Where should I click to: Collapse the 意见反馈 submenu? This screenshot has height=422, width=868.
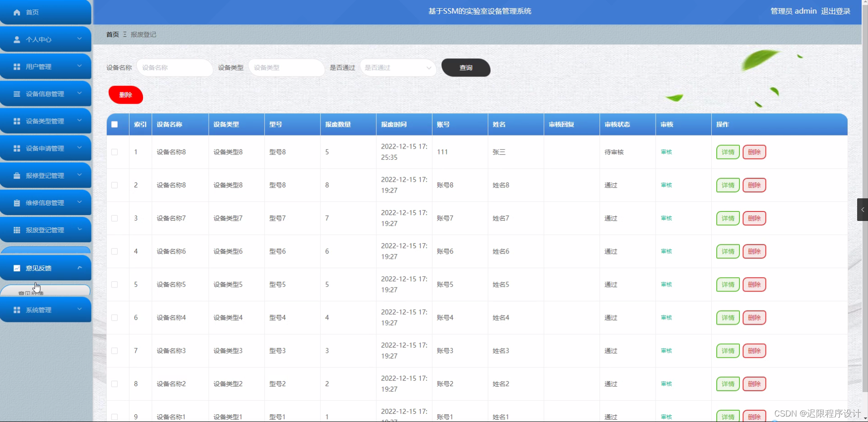80,268
